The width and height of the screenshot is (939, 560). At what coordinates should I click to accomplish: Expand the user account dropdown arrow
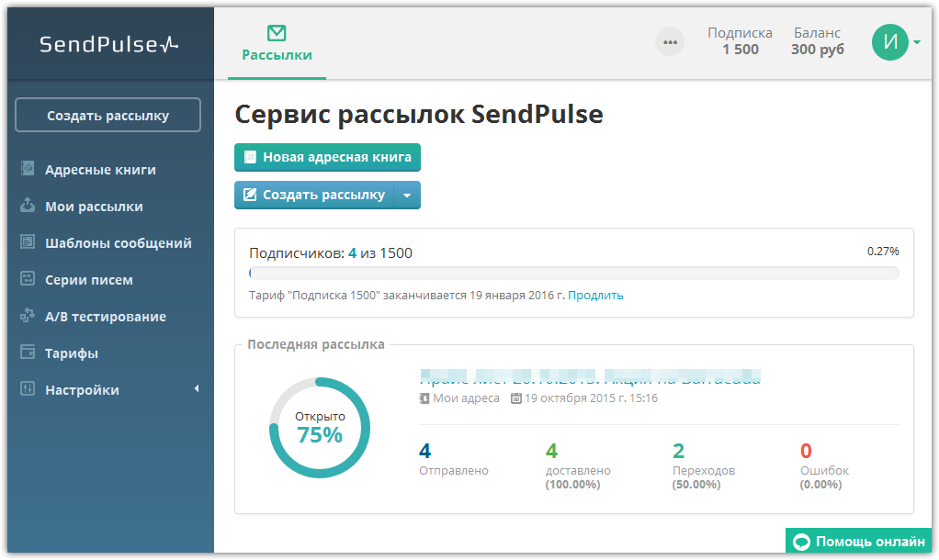[x=917, y=42]
